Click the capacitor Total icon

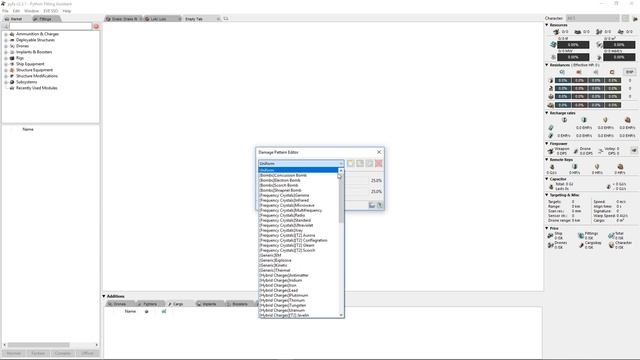point(551,187)
